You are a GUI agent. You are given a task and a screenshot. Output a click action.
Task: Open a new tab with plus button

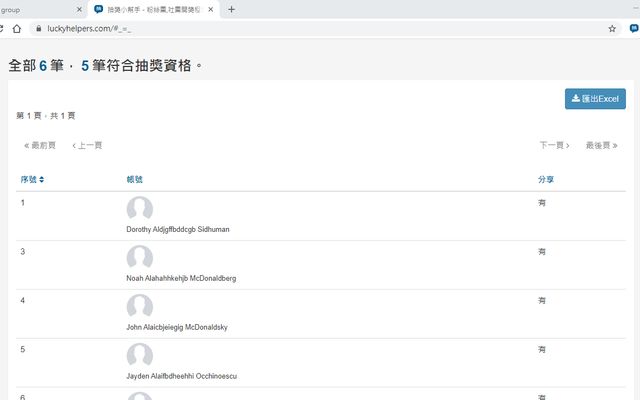tap(231, 9)
